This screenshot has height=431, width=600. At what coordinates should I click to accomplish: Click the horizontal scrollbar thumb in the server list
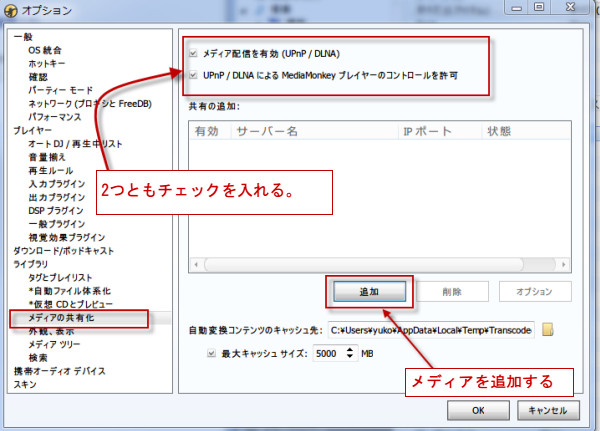[x=364, y=264]
